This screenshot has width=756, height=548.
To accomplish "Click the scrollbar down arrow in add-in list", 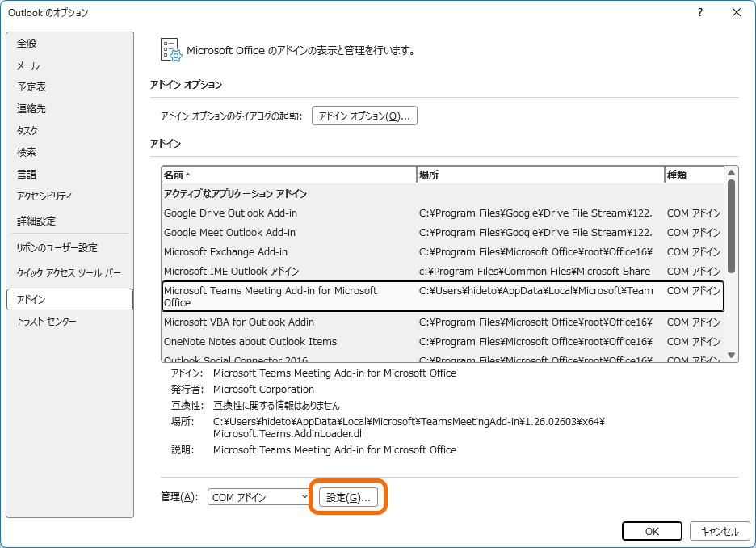I will click(731, 354).
